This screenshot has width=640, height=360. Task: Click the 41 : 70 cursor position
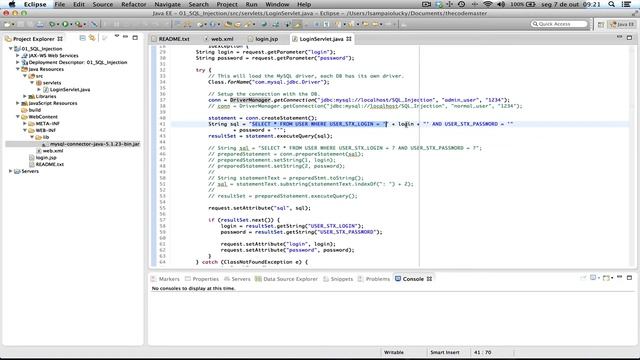(482, 352)
